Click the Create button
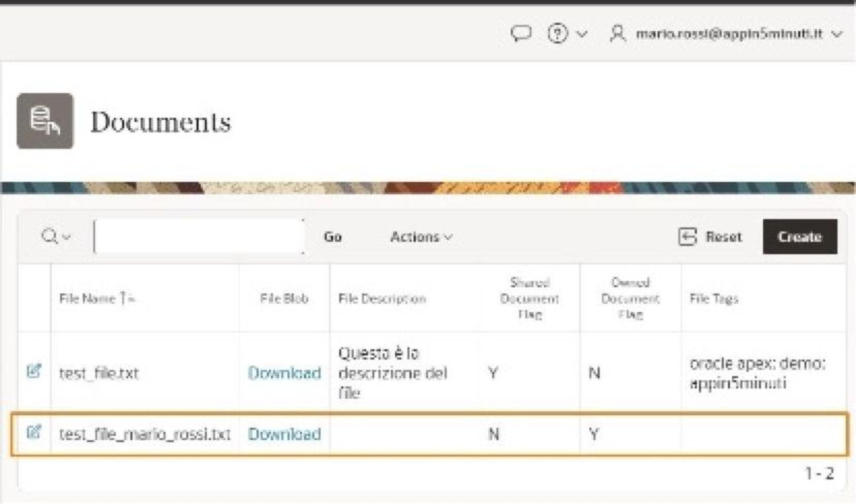The height and width of the screenshot is (504, 856). click(800, 237)
